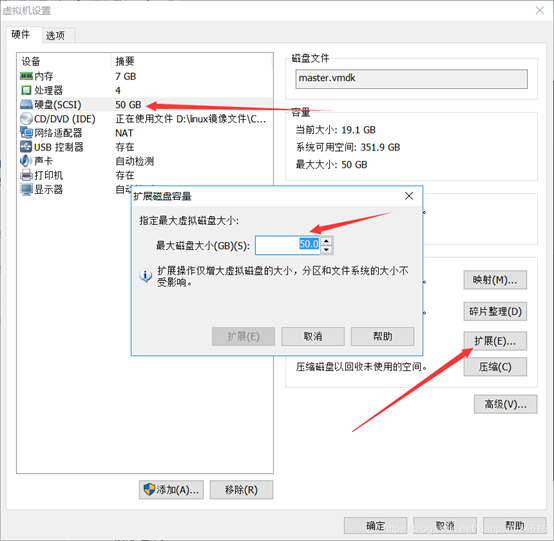This screenshot has width=554, height=541.
Task: Select the sound card speaker icon
Action: tap(26, 161)
